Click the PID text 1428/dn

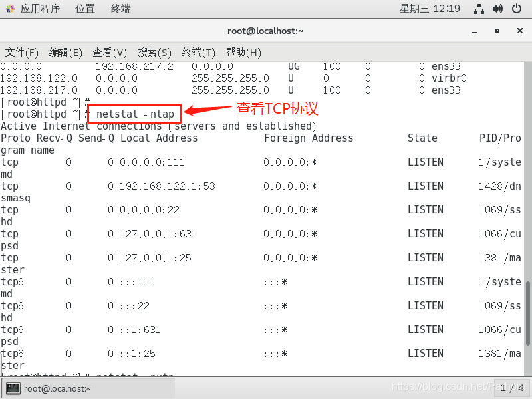pyautogui.click(x=499, y=186)
